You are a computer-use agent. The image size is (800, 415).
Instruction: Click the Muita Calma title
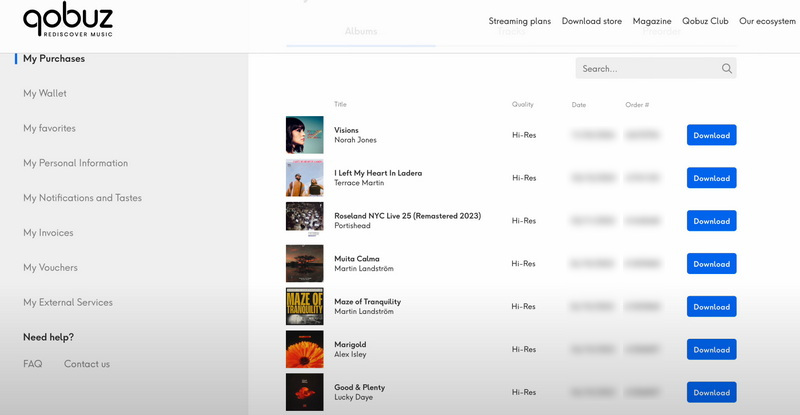pyautogui.click(x=357, y=259)
